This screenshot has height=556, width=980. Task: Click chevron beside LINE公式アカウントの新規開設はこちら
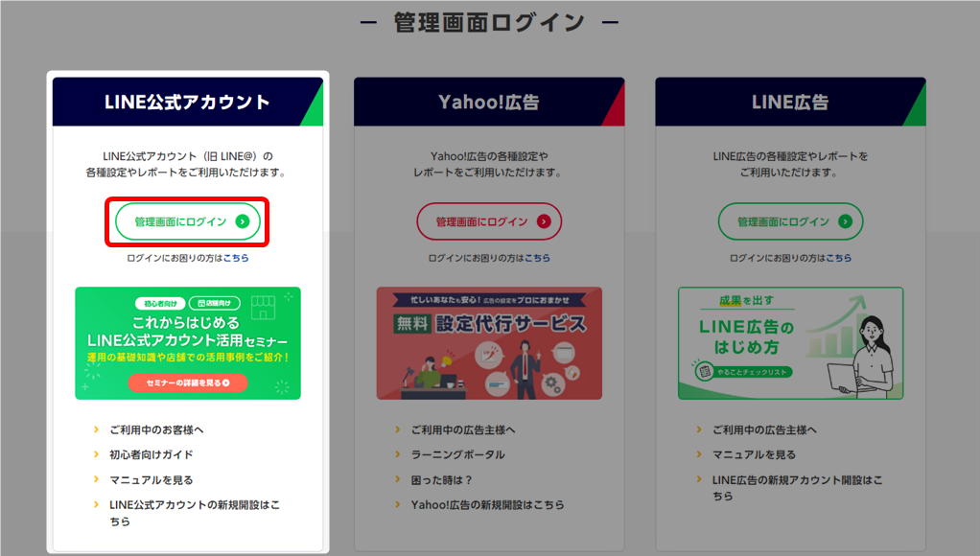click(96, 504)
